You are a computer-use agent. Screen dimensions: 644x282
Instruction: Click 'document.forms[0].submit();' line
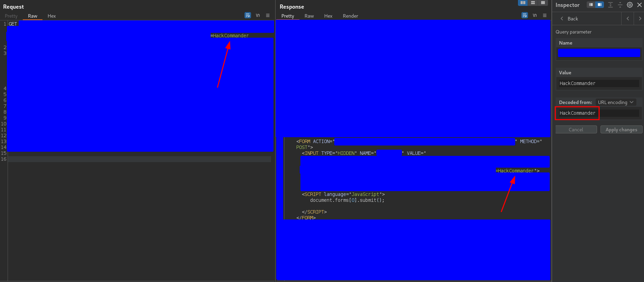[x=347, y=200]
